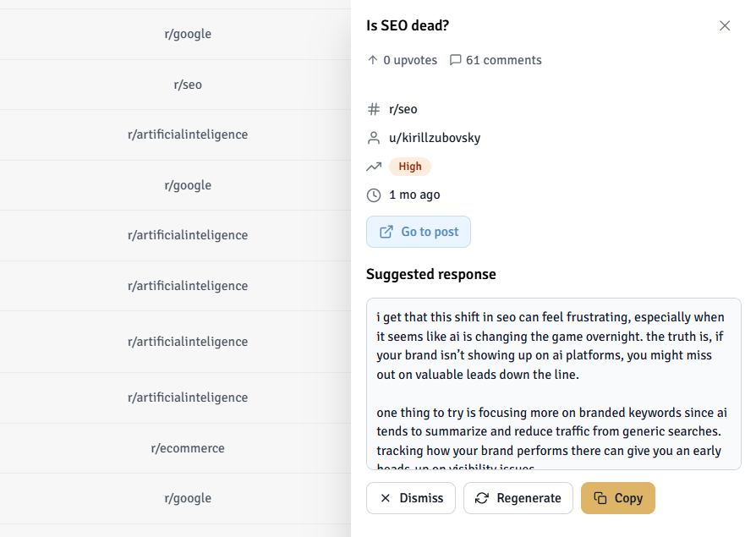Image resolution: width=756 pixels, height=537 pixels.
Task: Click the user profile icon
Action: click(374, 138)
